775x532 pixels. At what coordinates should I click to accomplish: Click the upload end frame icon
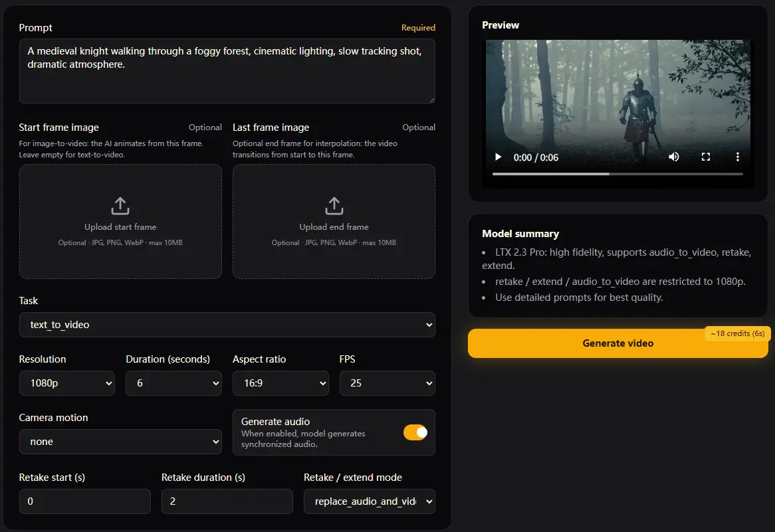pos(334,206)
